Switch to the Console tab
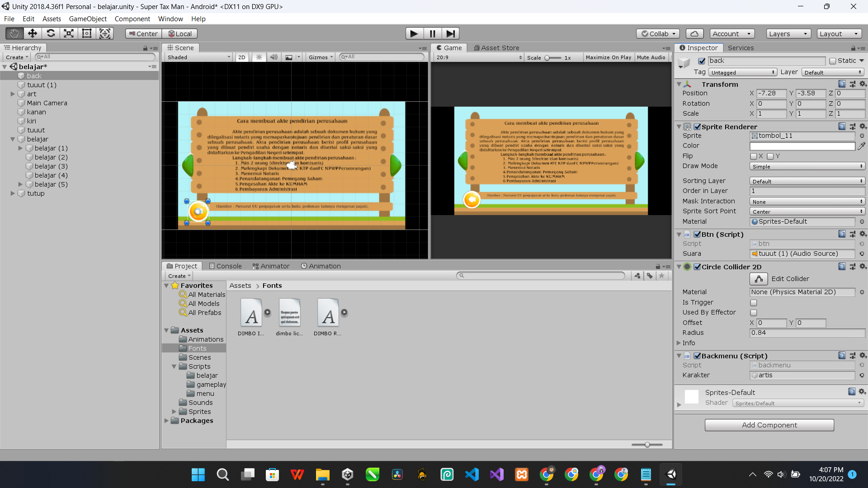 [x=225, y=266]
